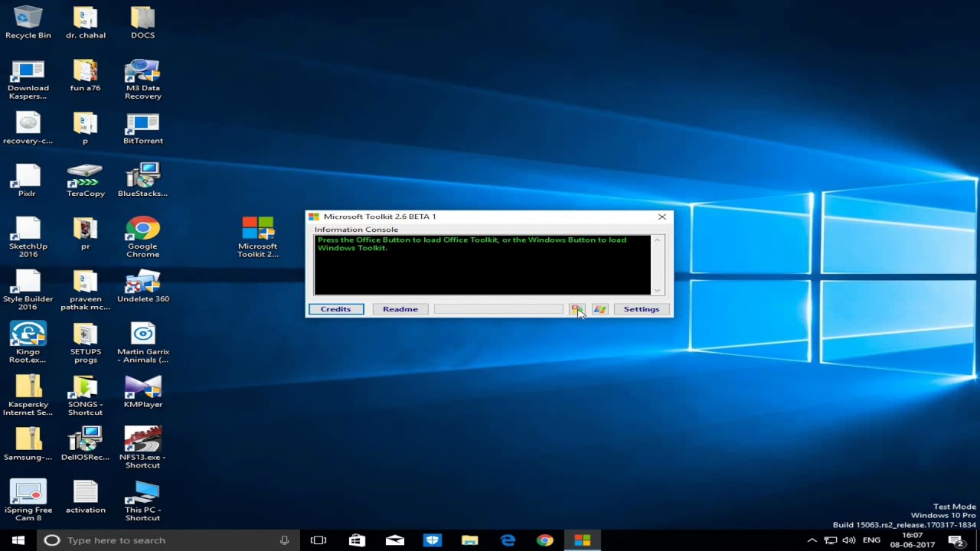Open Microsoft Store from taskbar
The width and height of the screenshot is (980, 551).
coord(357,540)
